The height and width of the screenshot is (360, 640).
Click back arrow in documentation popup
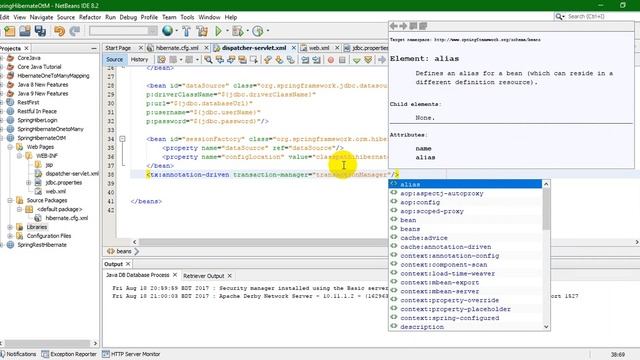pos(394,26)
